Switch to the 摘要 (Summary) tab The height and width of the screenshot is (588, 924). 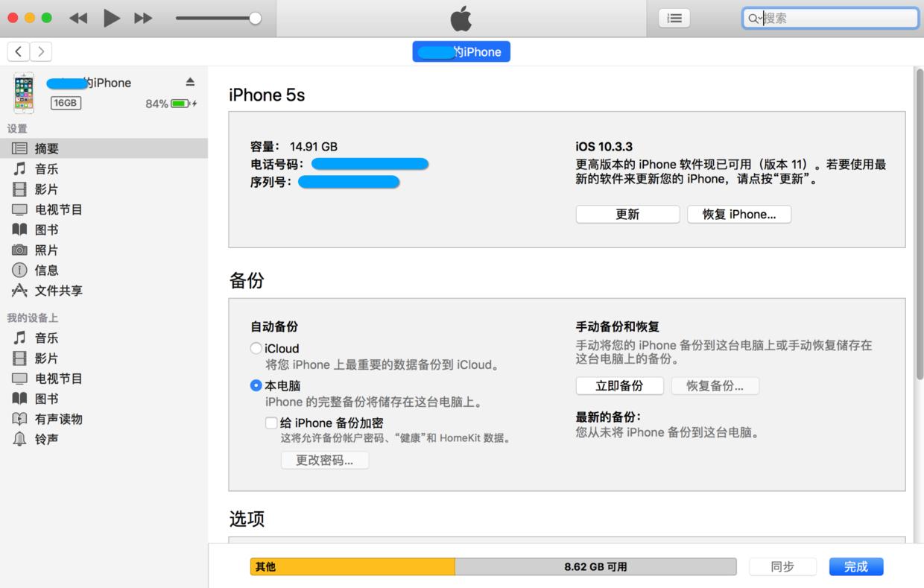(46, 148)
